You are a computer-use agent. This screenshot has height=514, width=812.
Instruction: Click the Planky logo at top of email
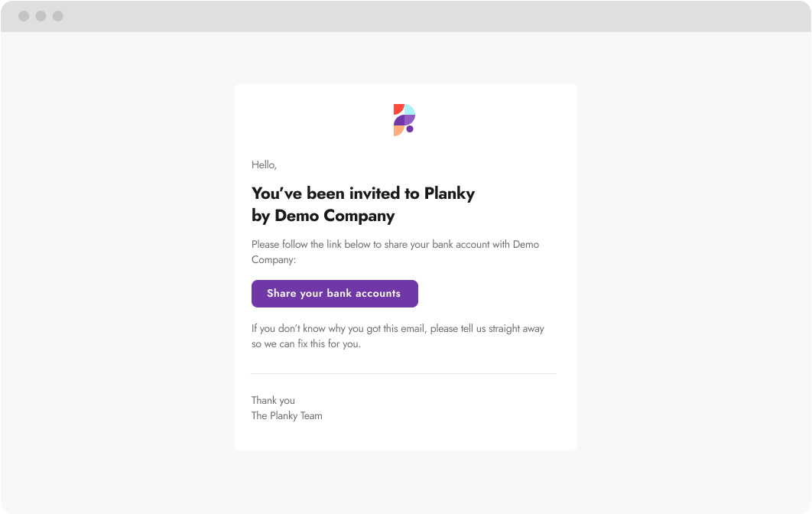(404, 119)
